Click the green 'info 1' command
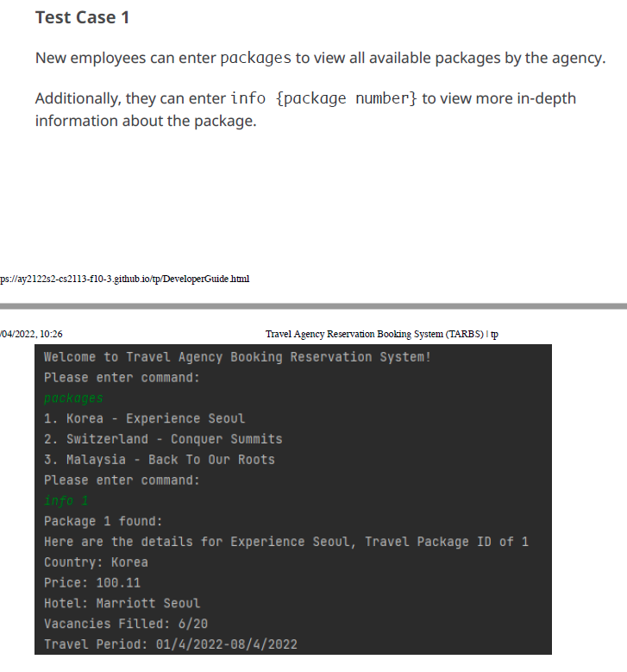Screen dimensions: 627x672 (66, 500)
